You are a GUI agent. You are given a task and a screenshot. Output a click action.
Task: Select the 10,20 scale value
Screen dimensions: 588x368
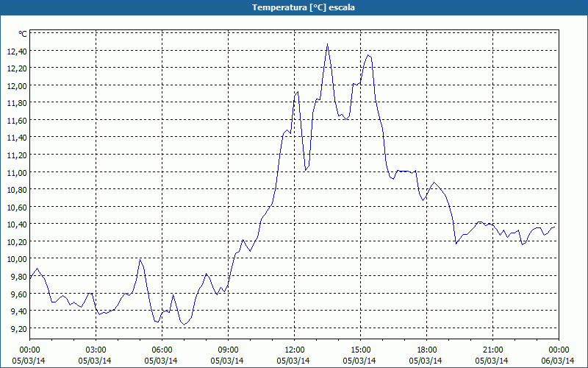[17, 242]
